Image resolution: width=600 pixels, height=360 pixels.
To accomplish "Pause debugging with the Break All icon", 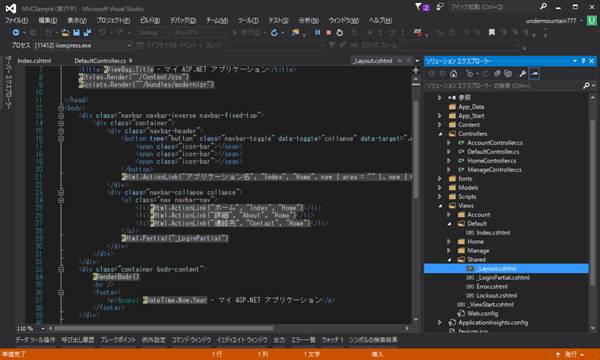I will [x=317, y=33].
